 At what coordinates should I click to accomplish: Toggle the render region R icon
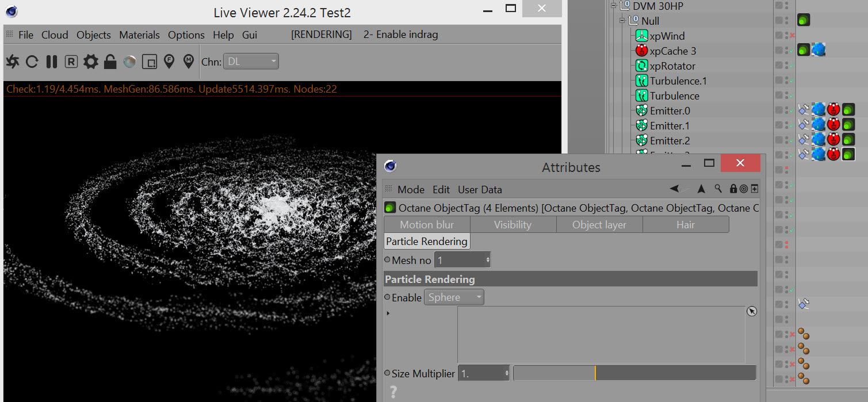(x=71, y=62)
